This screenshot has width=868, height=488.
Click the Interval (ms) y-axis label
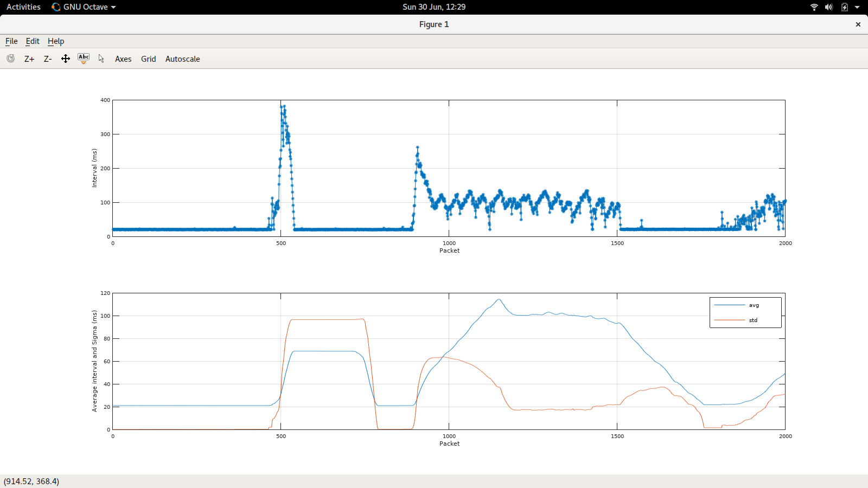click(x=94, y=168)
